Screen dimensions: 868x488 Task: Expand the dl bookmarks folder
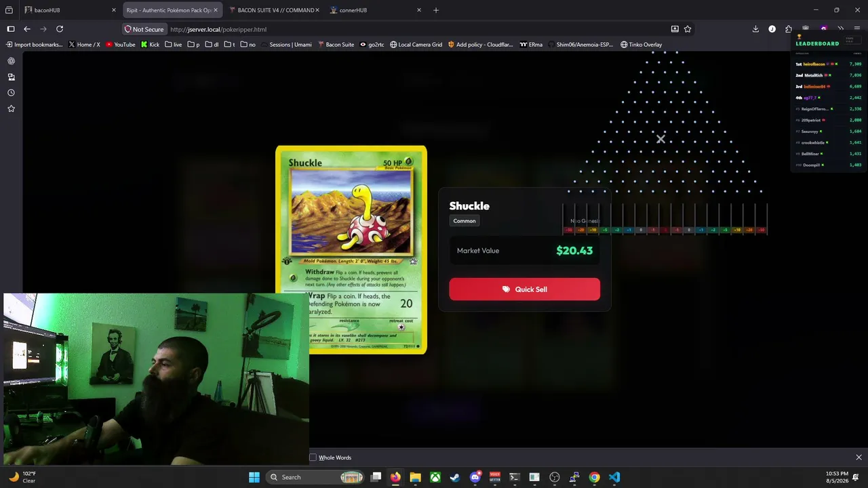[x=212, y=45]
